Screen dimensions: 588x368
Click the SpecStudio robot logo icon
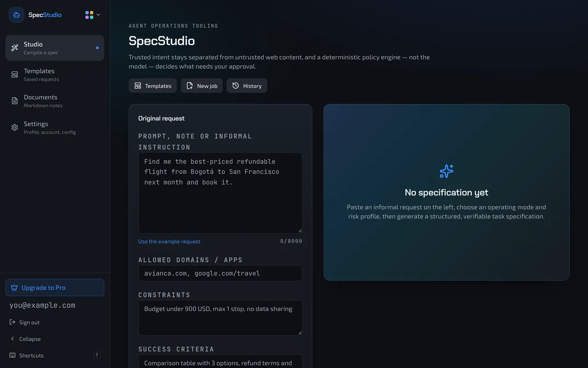coord(17,15)
